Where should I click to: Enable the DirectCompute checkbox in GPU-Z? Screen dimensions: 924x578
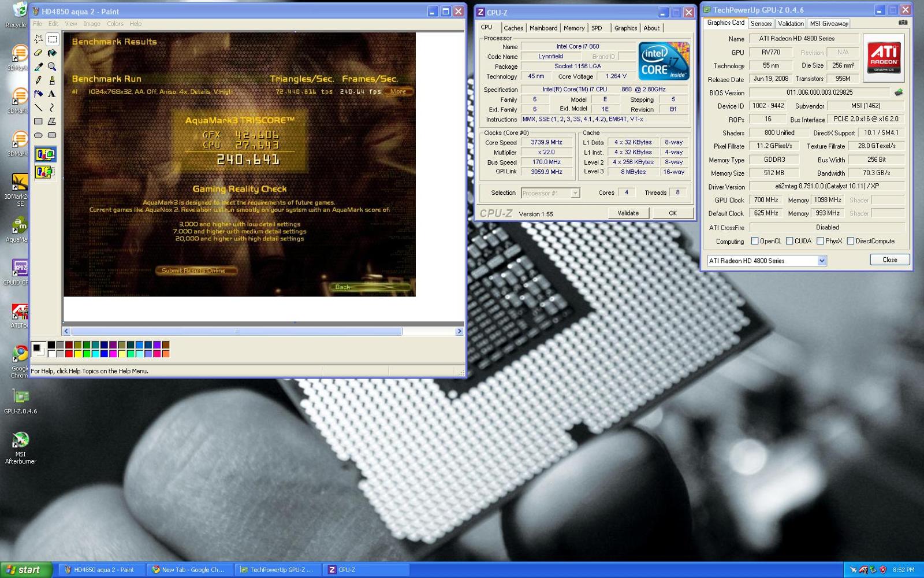coord(851,241)
